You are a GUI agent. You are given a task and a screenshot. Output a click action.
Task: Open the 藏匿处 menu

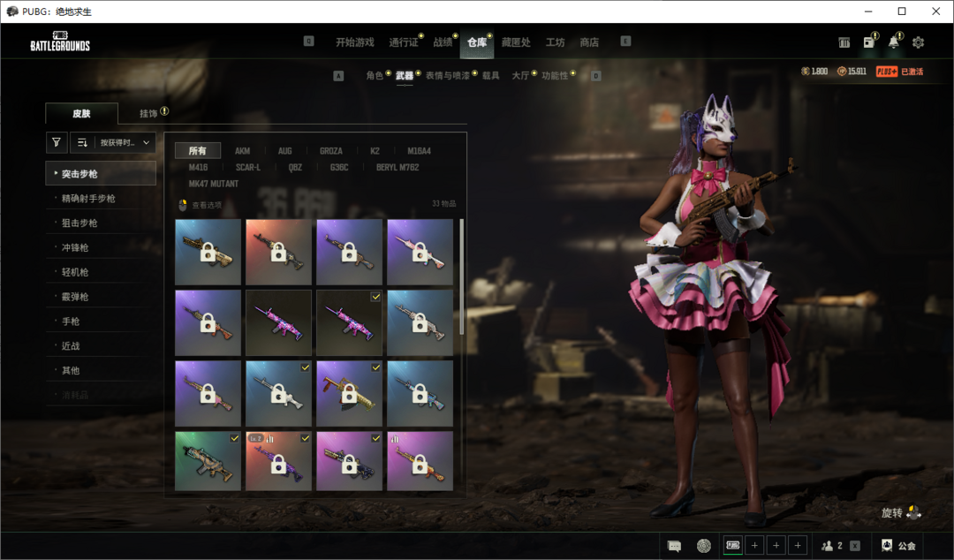516,42
